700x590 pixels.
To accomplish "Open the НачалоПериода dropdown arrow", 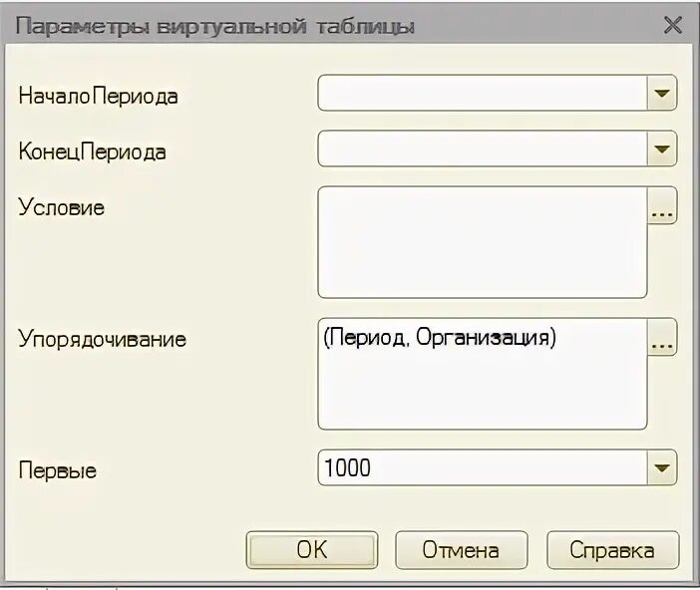I will (x=661, y=93).
